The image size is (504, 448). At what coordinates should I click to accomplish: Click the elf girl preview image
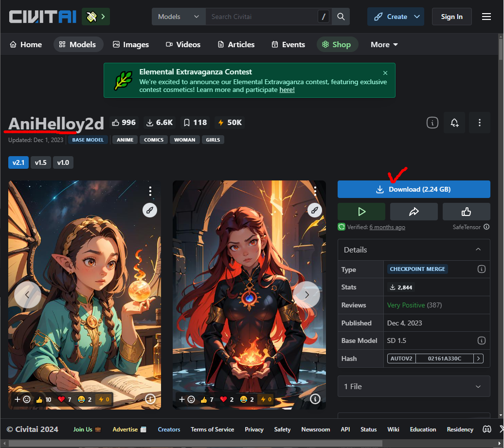coord(85,295)
